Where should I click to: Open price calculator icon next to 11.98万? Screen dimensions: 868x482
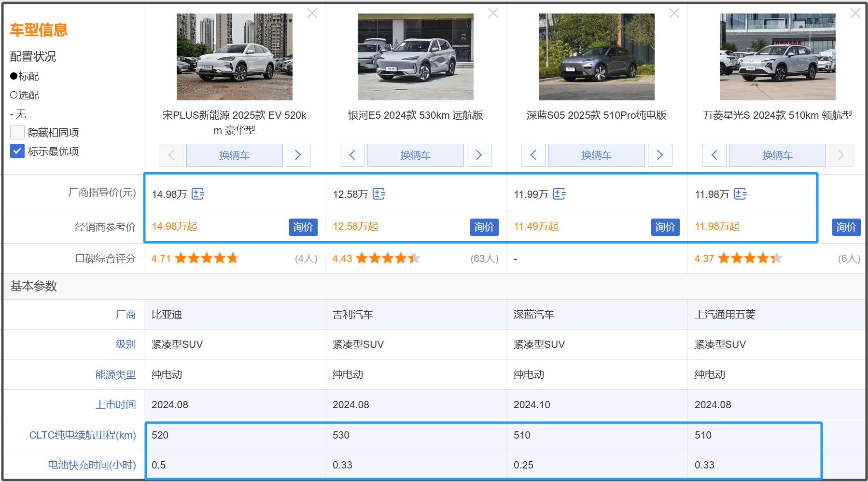pos(741,194)
